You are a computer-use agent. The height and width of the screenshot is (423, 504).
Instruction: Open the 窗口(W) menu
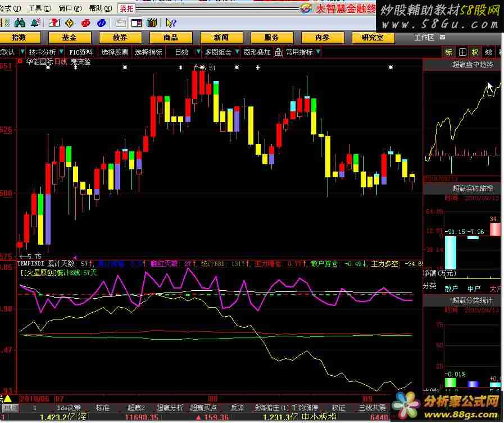click(x=70, y=8)
